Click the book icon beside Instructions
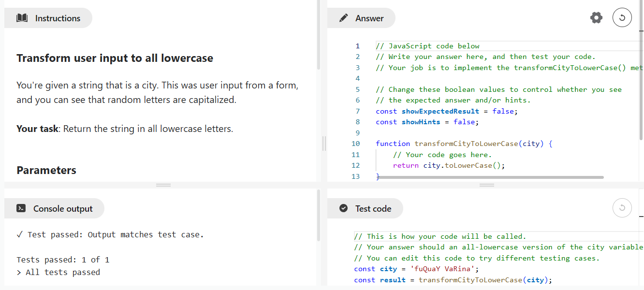 click(x=22, y=18)
